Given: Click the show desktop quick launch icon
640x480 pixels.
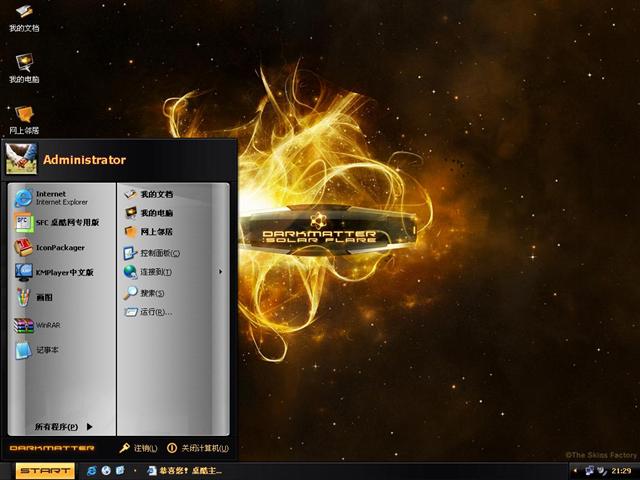Looking at the screenshot, I should click(x=120, y=471).
